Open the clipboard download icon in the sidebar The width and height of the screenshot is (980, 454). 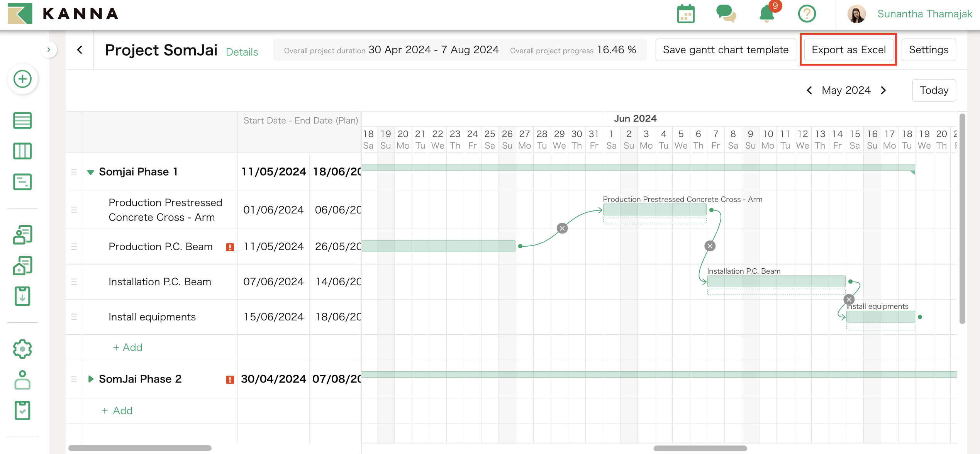[x=22, y=296]
